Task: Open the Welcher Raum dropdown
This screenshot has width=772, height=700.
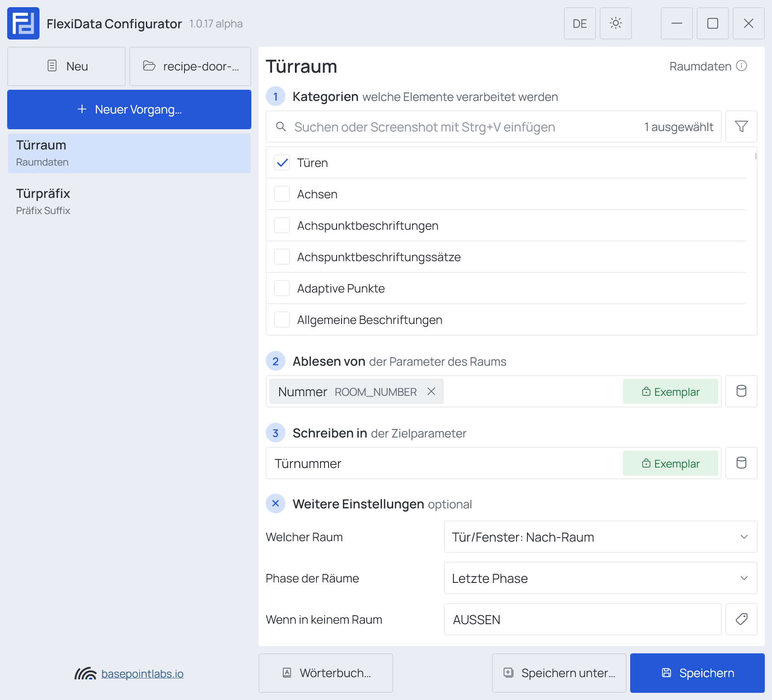Action: coord(601,537)
